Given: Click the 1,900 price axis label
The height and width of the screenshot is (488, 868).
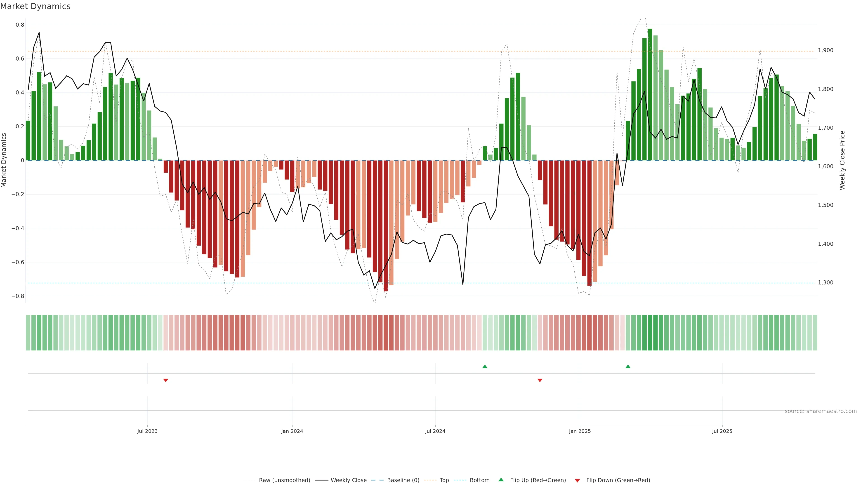Looking at the screenshot, I should coord(826,51).
